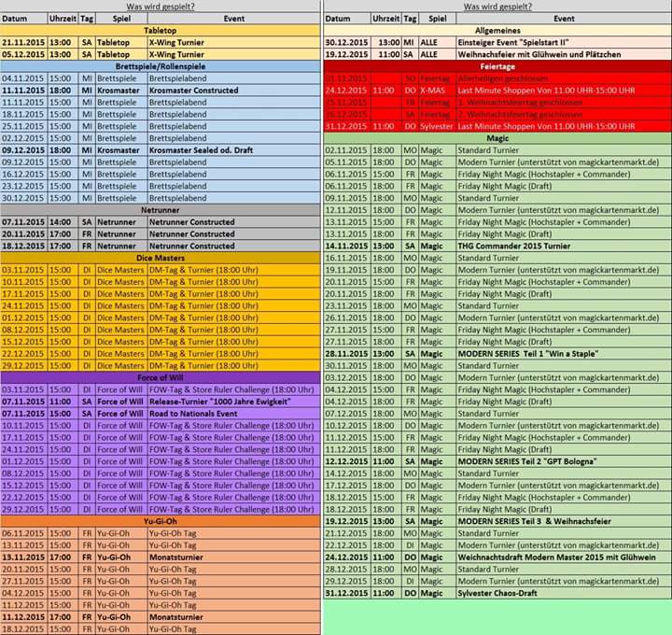Select the Yu-Gi-Oh section header row

(161, 521)
